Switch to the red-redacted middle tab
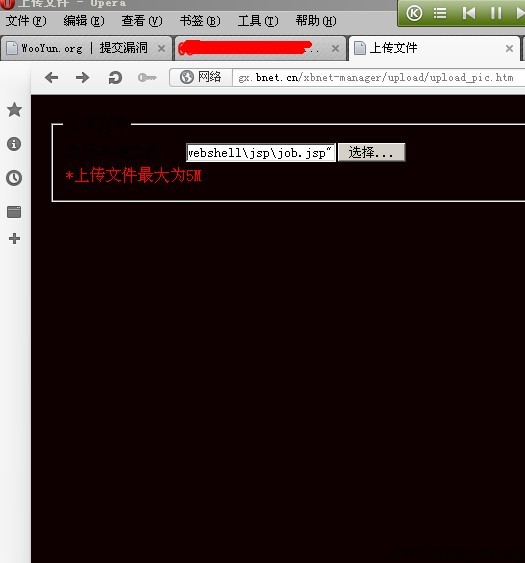The width and height of the screenshot is (525, 563). [260, 48]
